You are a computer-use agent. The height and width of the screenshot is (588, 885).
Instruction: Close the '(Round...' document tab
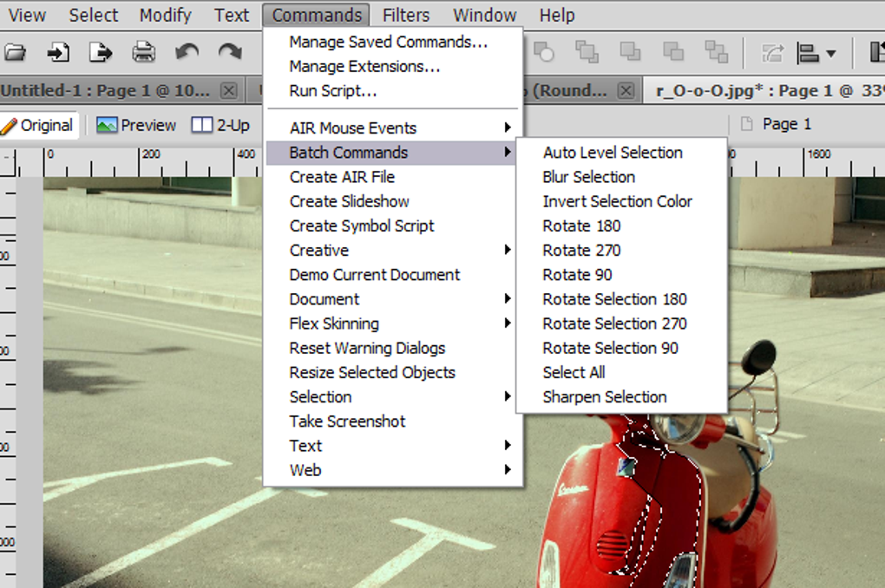(x=626, y=91)
